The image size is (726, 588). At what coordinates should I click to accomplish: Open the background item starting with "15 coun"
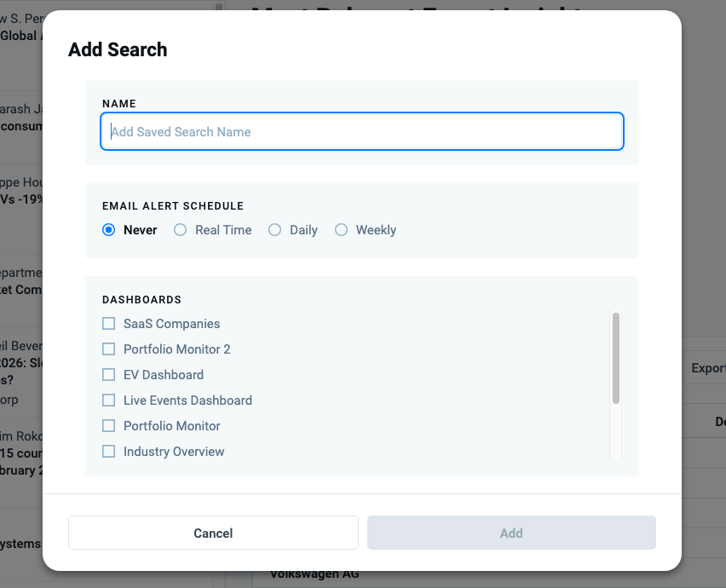[x=21, y=453]
